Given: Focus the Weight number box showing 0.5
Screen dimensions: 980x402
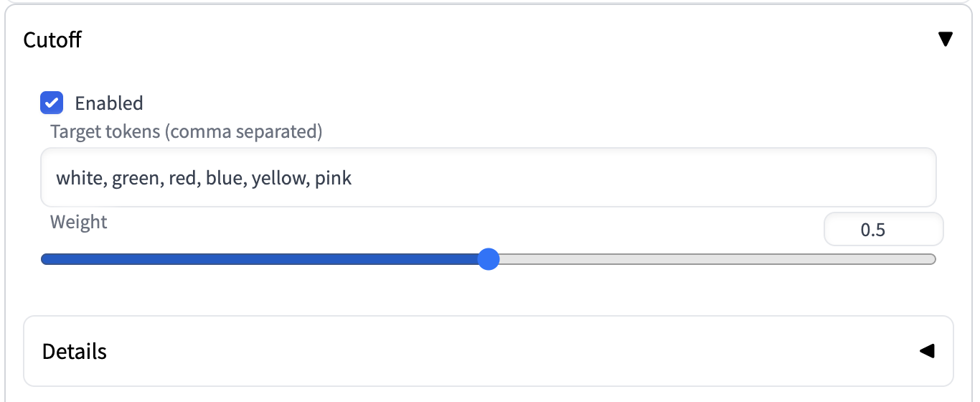Looking at the screenshot, I should [883, 230].
